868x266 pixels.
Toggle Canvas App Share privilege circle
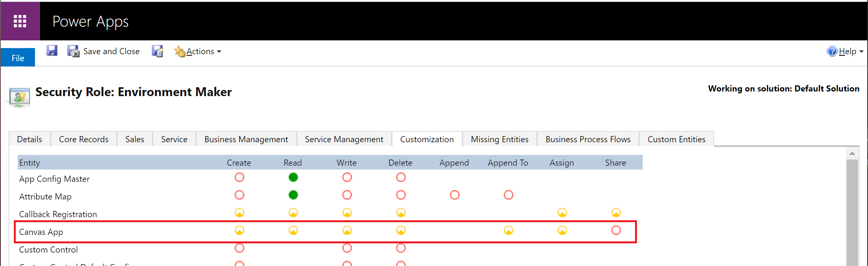click(x=616, y=230)
